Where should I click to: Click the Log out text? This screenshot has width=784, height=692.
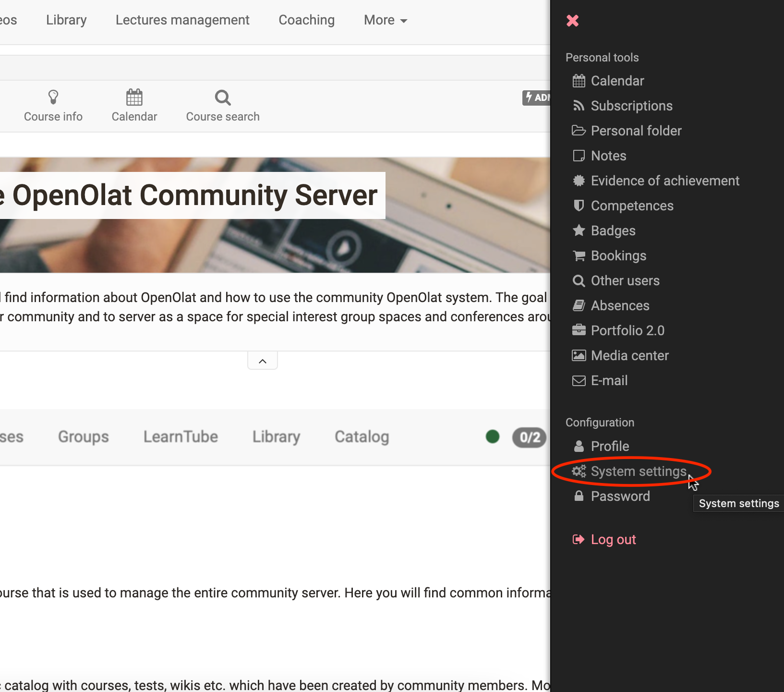[x=613, y=539]
